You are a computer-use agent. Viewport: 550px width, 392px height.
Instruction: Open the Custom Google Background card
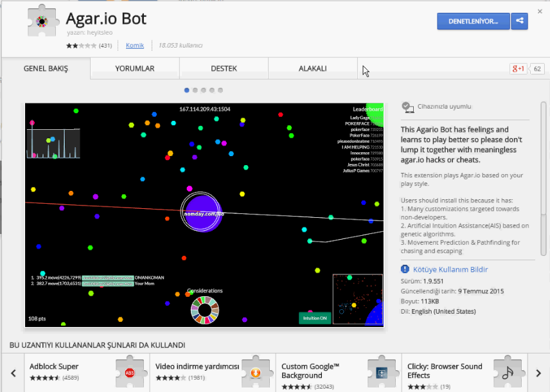point(339,373)
